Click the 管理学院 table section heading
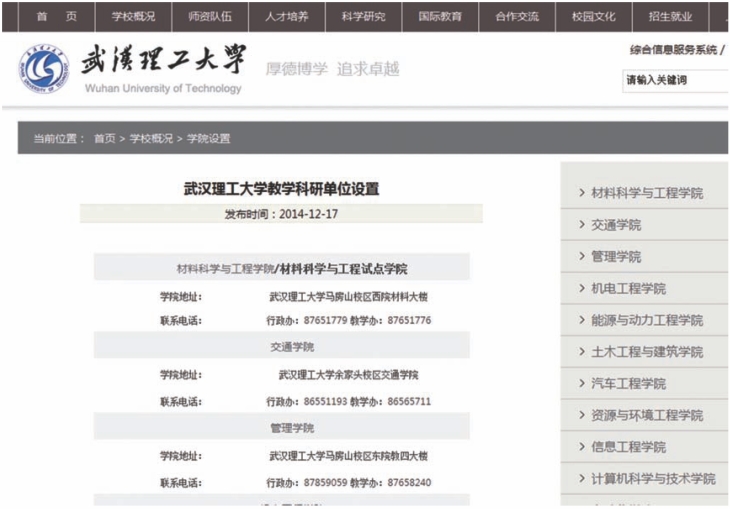 pyautogui.click(x=292, y=428)
